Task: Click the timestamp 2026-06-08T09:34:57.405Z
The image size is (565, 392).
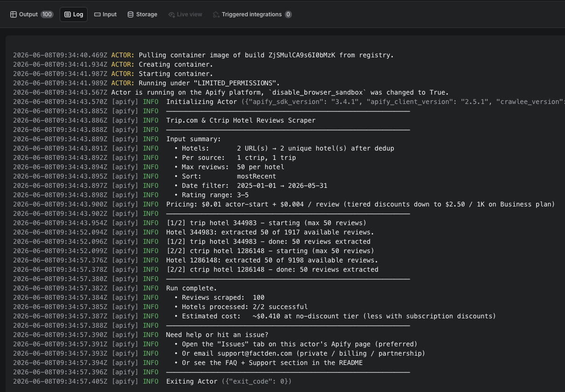Action: point(60,381)
